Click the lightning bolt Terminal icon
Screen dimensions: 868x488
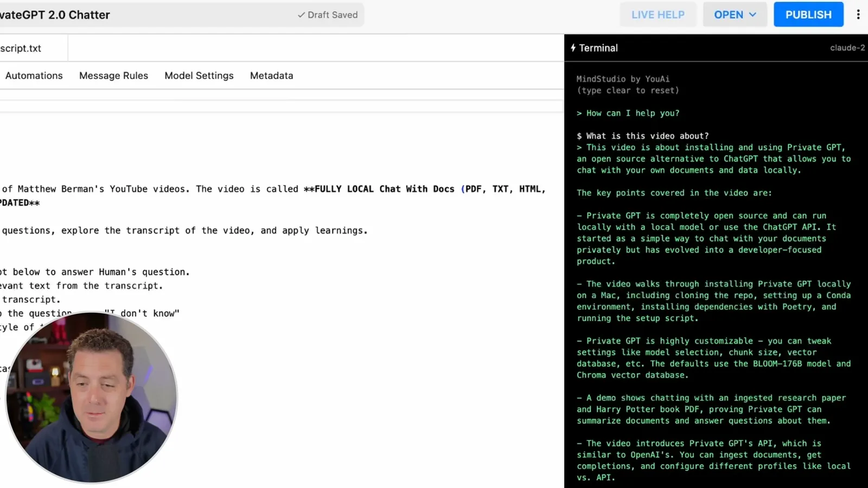tap(573, 48)
